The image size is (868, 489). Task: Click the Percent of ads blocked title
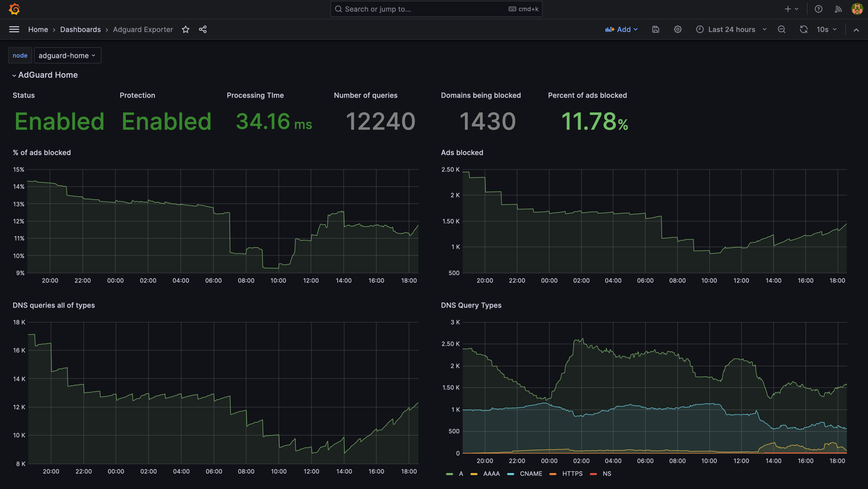(x=587, y=95)
